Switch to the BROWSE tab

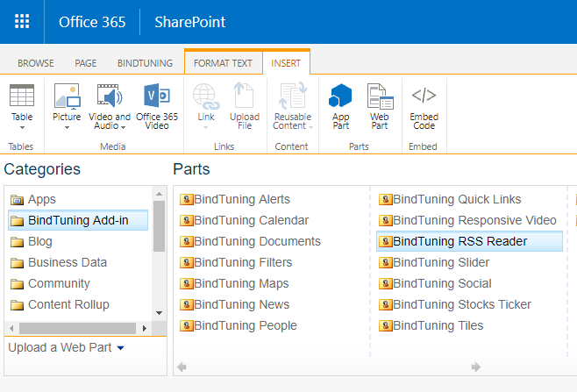(36, 63)
